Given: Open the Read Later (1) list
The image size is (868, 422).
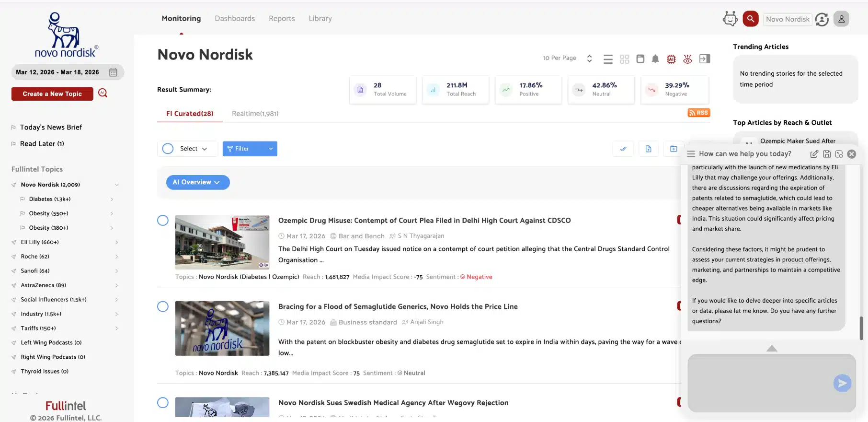Looking at the screenshot, I should tap(42, 143).
